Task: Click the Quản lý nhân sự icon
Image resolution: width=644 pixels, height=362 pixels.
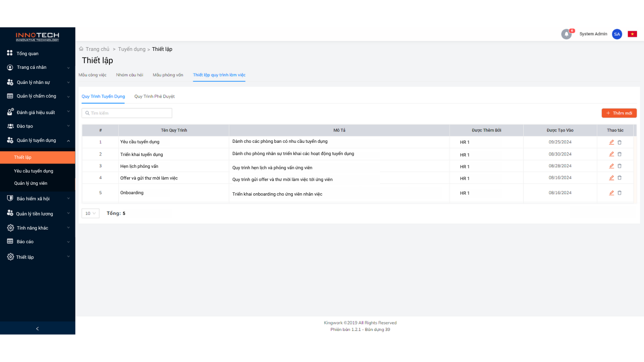Action: pos(10,82)
